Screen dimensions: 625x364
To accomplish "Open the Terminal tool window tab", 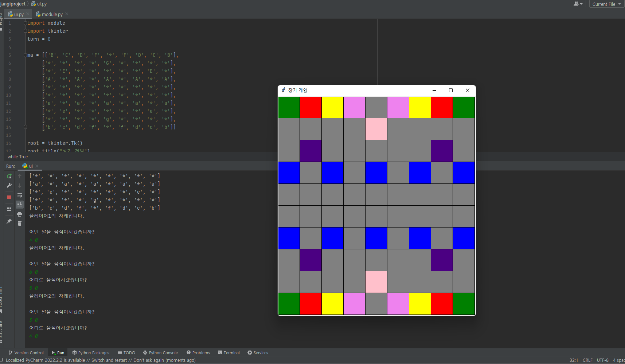I will coord(228,353).
